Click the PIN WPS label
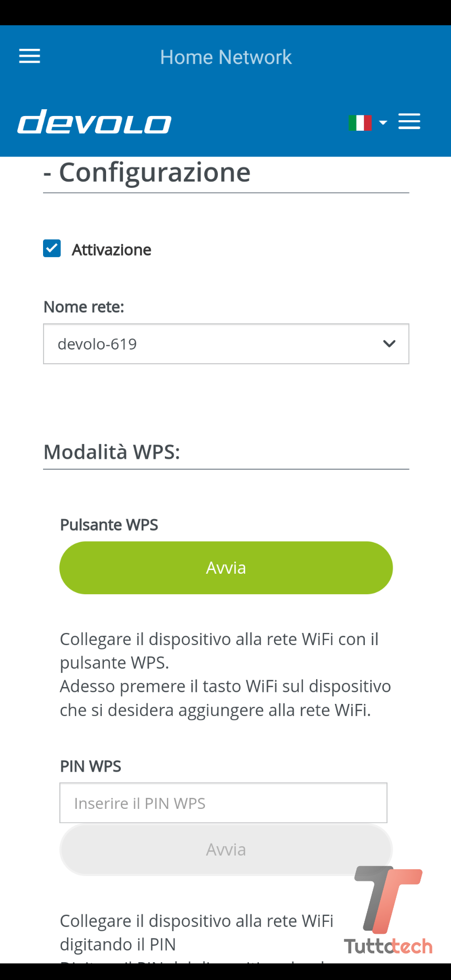This screenshot has width=451, height=980. pyautogui.click(x=90, y=766)
